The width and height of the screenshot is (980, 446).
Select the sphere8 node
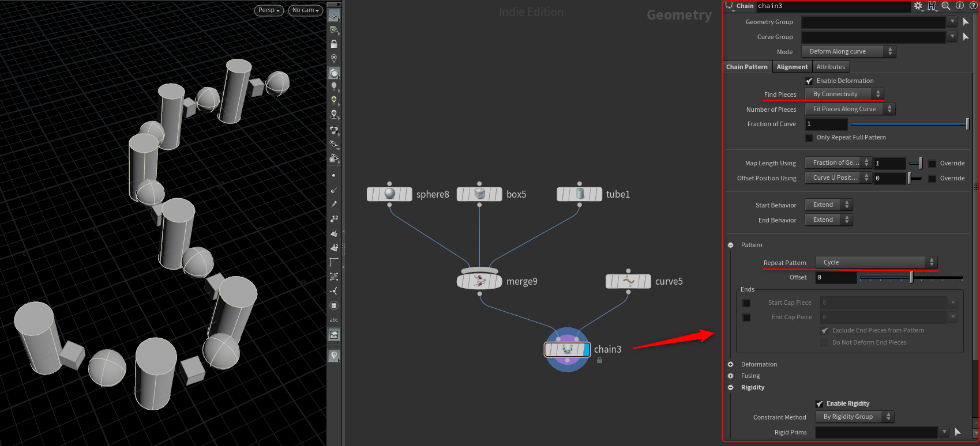[x=389, y=194]
